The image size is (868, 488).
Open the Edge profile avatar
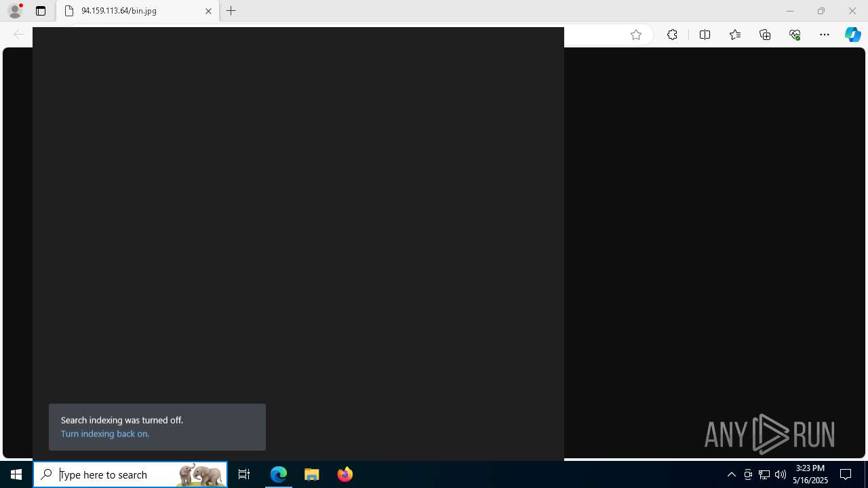tap(15, 11)
